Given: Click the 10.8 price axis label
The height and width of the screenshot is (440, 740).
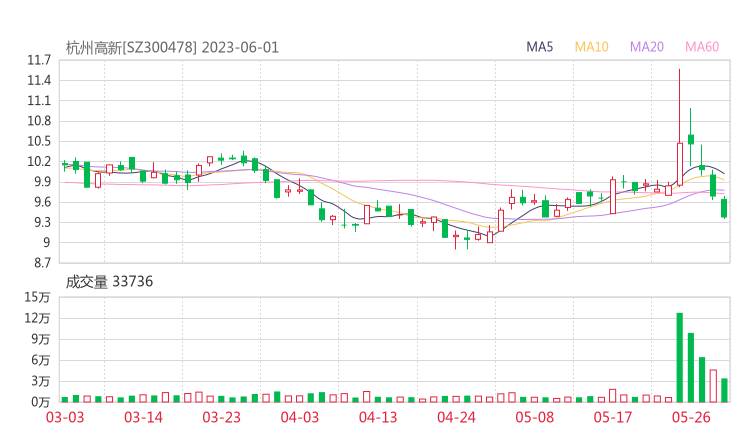Looking at the screenshot, I should [x=39, y=121].
